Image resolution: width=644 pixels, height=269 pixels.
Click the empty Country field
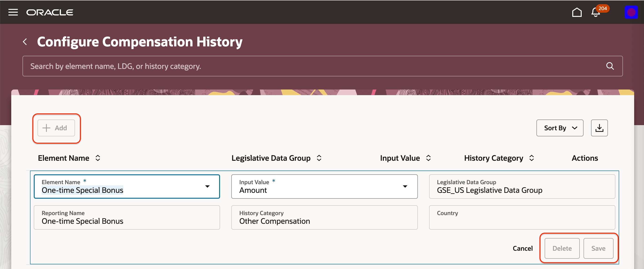click(x=522, y=217)
